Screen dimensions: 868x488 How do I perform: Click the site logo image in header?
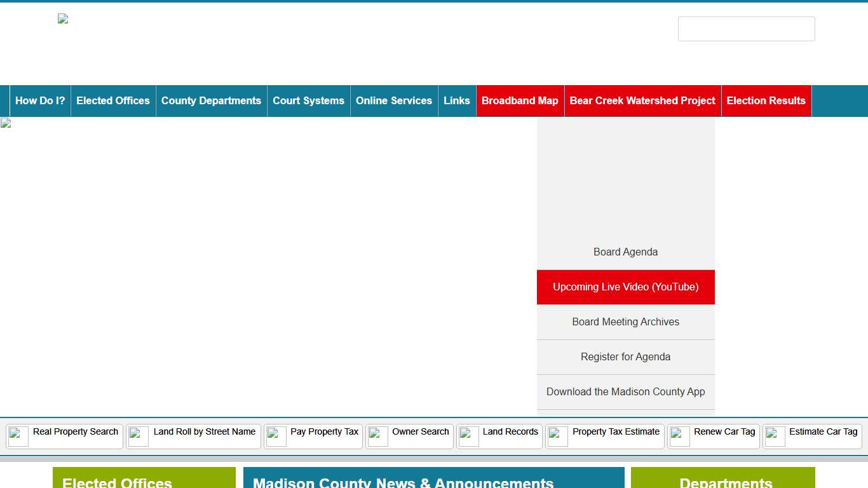63,19
